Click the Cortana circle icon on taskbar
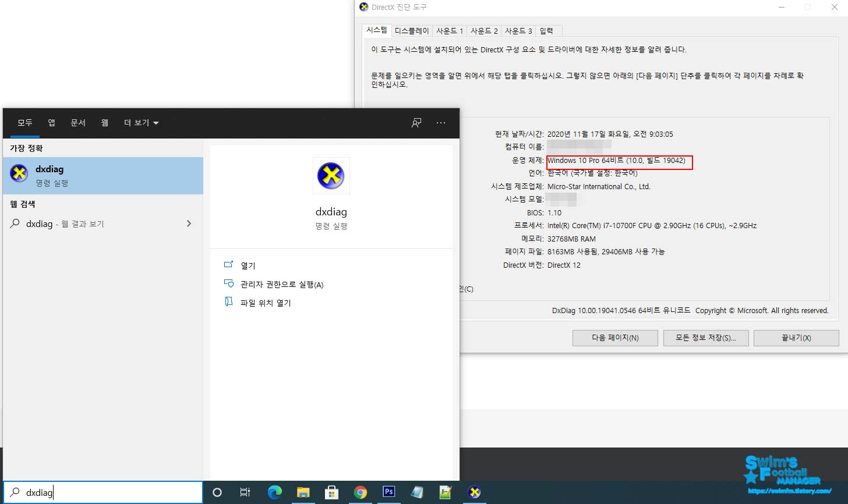Image resolution: width=848 pixels, height=504 pixels. coord(217,492)
